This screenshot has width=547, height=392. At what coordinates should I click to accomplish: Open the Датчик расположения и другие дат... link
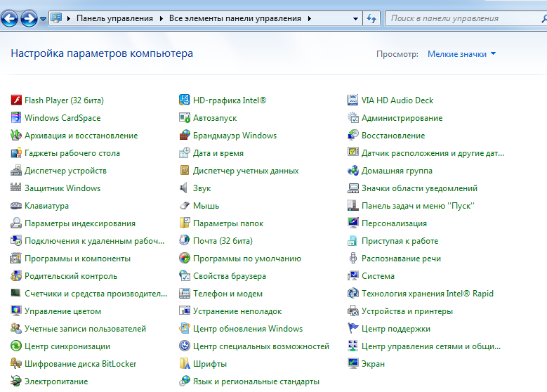click(x=433, y=153)
